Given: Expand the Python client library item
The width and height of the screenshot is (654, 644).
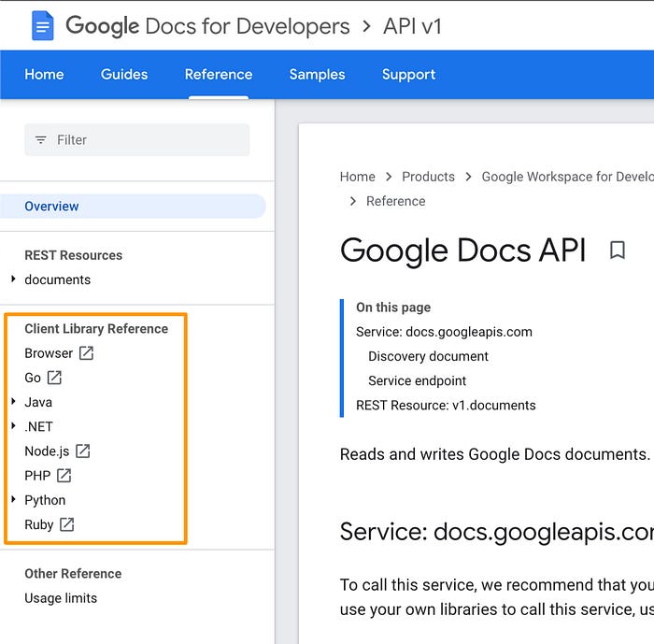Looking at the screenshot, I should pos(13,499).
